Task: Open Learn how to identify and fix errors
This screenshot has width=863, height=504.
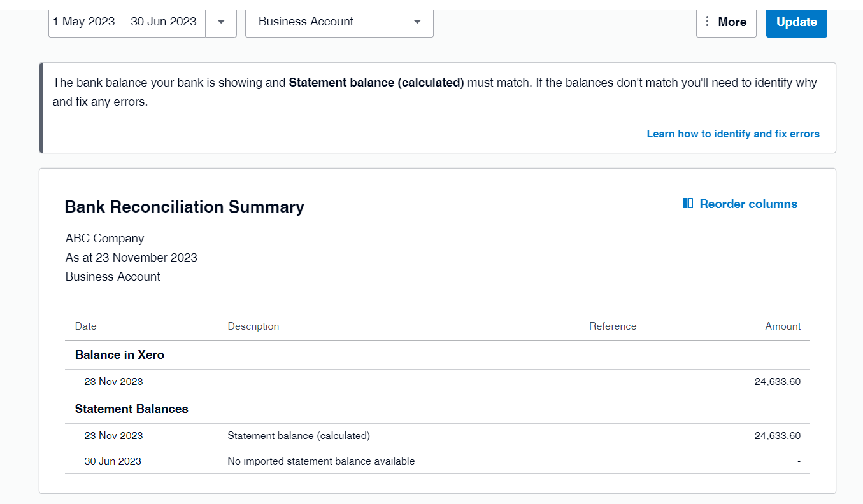Action: (732, 134)
